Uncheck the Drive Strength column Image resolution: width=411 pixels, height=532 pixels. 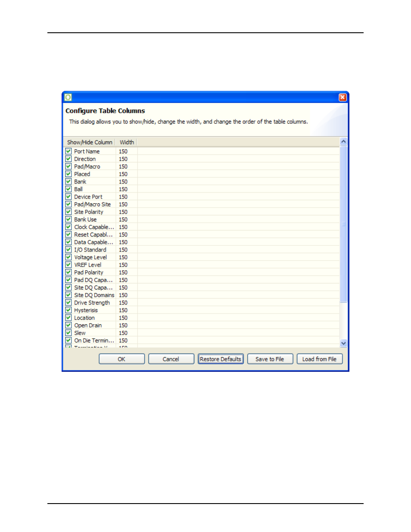tap(68, 302)
